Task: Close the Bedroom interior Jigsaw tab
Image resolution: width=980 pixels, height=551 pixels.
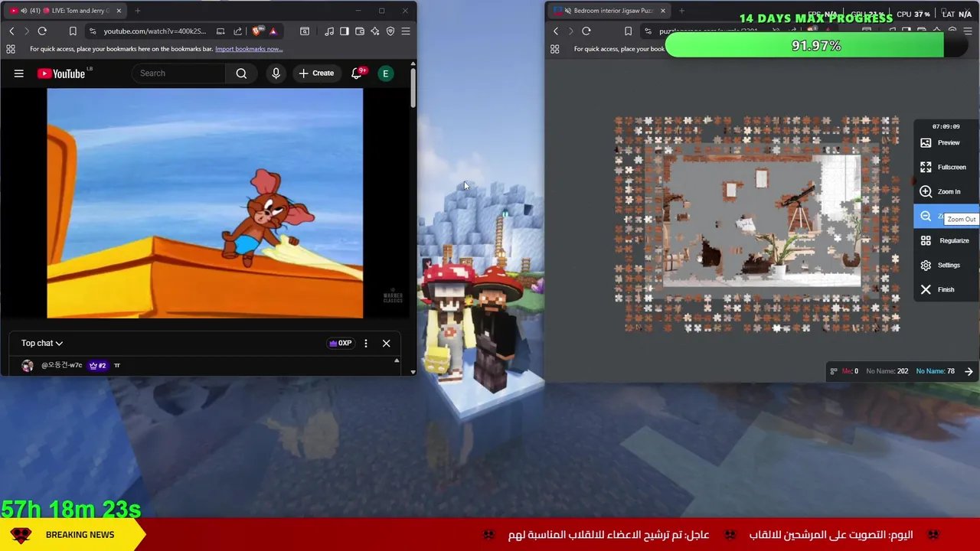Action: (x=663, y=11)
